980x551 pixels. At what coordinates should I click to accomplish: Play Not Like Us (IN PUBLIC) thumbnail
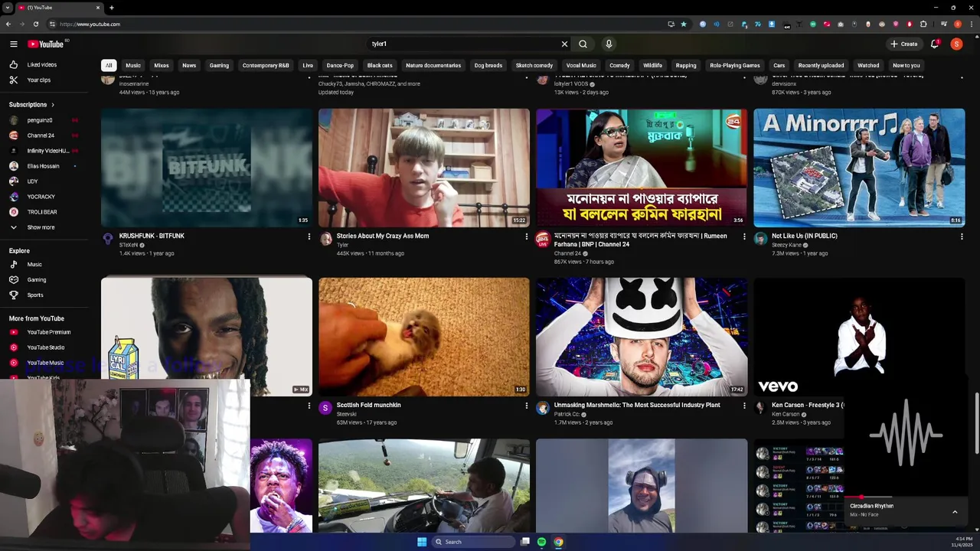click(859, 168)
